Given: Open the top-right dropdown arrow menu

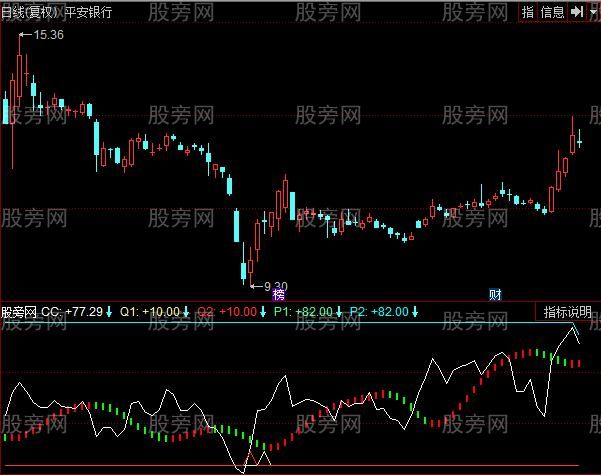Looking at the screenshot, I should click(x=592, y=12).
